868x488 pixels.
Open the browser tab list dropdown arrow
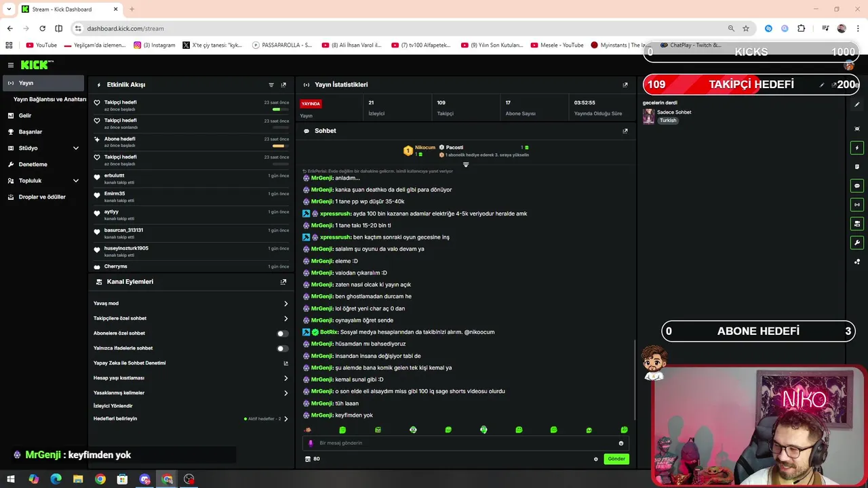point(9,9)
